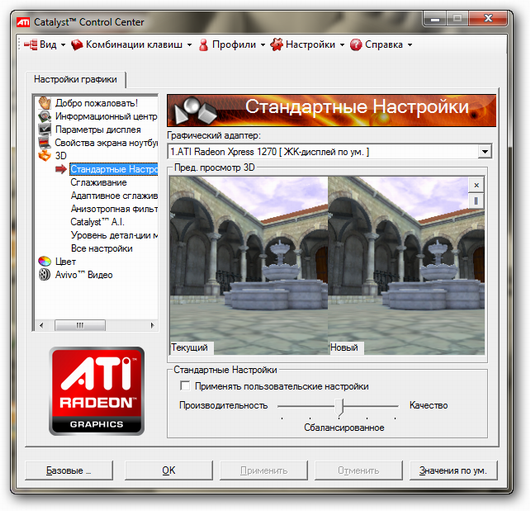Open the Справка menu
Viewport: 530px width, 511px height.
[x=384, y=45]
